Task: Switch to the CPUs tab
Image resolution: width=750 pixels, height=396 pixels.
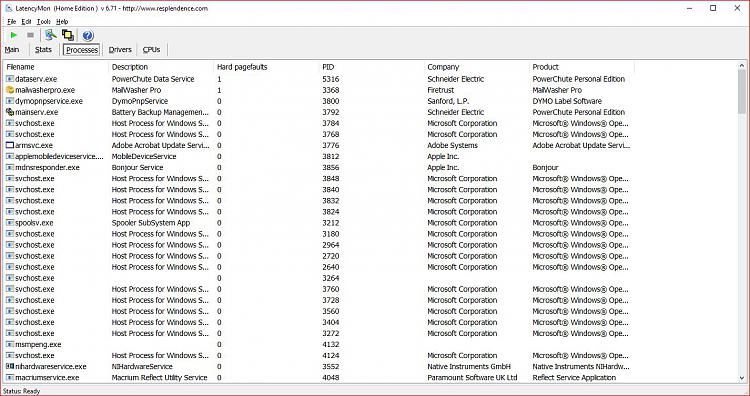Action: 151,49
